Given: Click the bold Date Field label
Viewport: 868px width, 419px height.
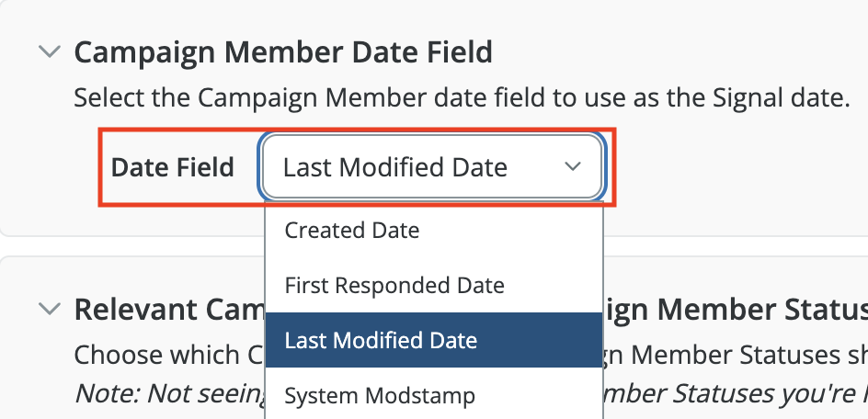Looking at the screenshot, I should pyautogui.click(x=173, y=167).
